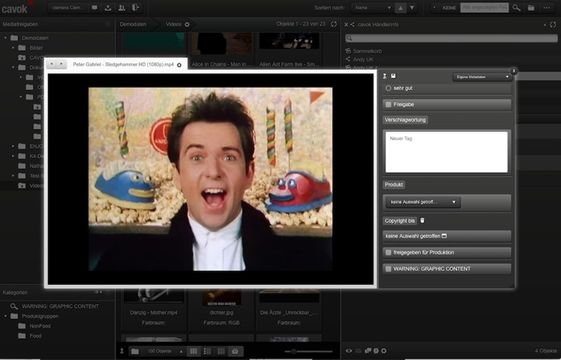561x360 pixels.
Task: Select descending sort order arrow
Action: coord(412,8)
